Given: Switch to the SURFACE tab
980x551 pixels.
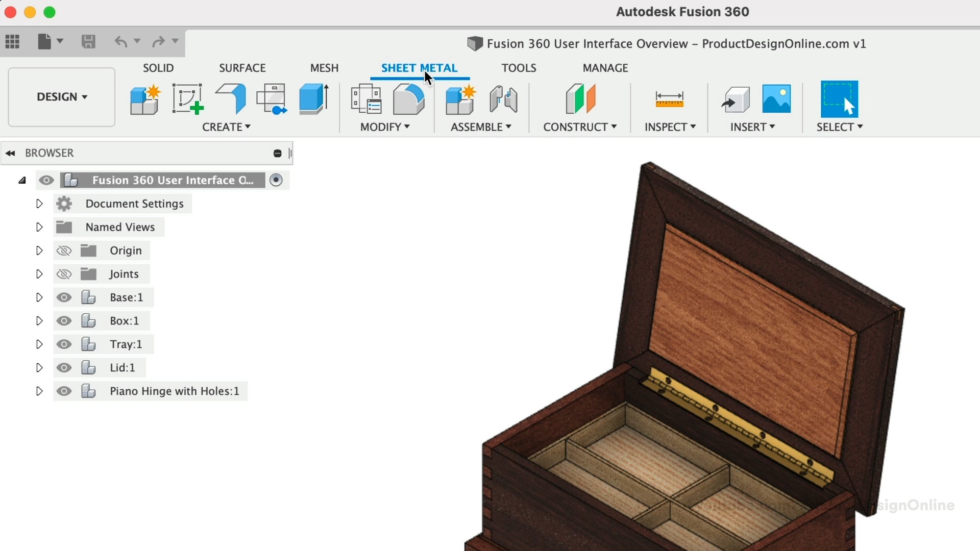Looking at the screenshot, I should [x=242, y=68].
